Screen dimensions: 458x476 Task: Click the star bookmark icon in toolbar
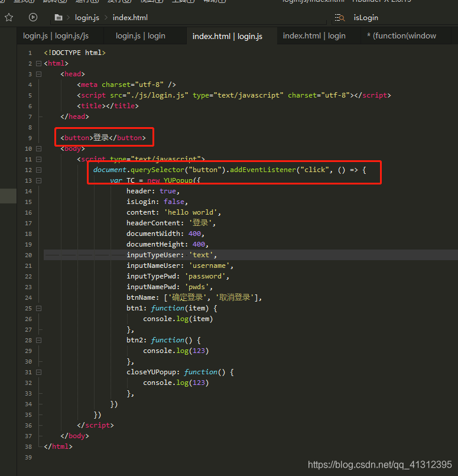[9, 18]
